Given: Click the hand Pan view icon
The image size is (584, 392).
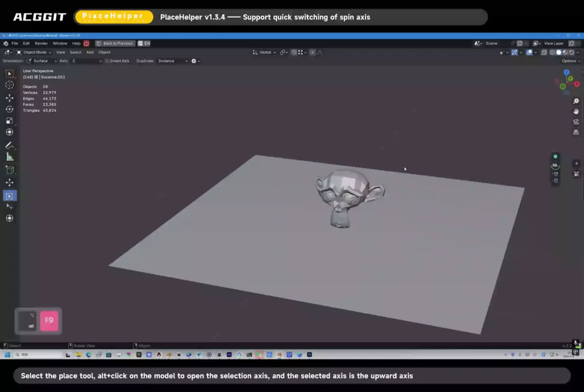Looking at the screenshot, I should click(x=576, y=112).
